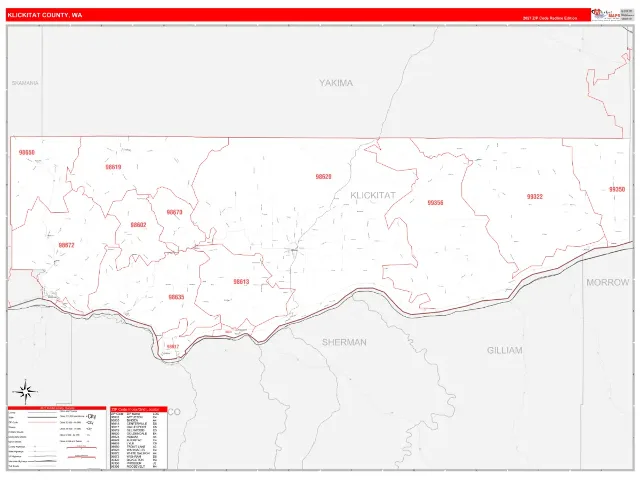
Task: Click the ZIP Code Redline Edition subtitle
Action: 550,18
